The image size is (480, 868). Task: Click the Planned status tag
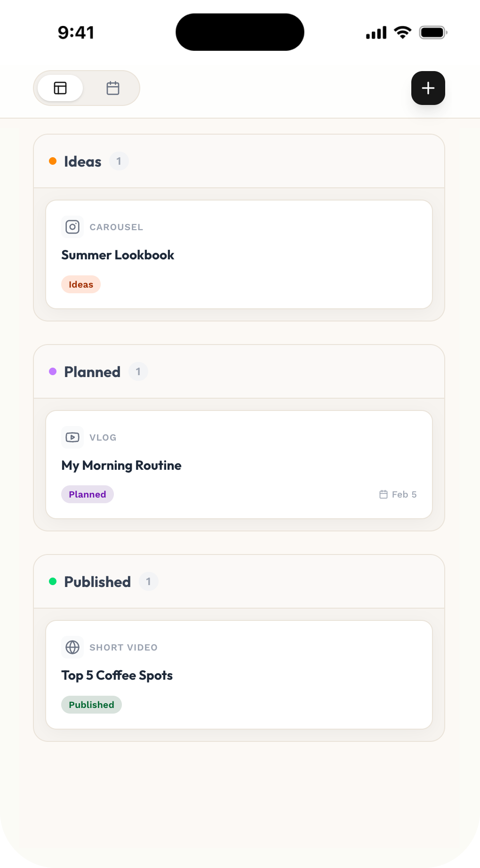pyautogui.click(x=88, y=494)
